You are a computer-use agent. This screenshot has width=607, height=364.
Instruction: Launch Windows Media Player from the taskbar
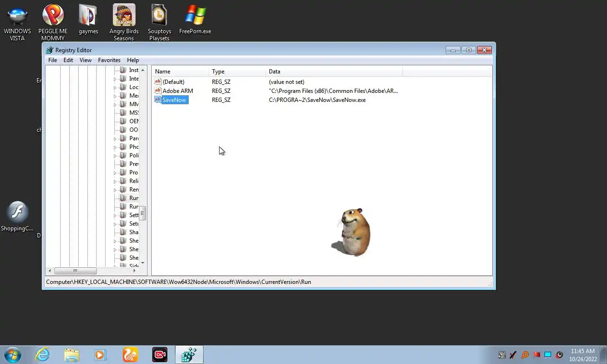point(101,355)
